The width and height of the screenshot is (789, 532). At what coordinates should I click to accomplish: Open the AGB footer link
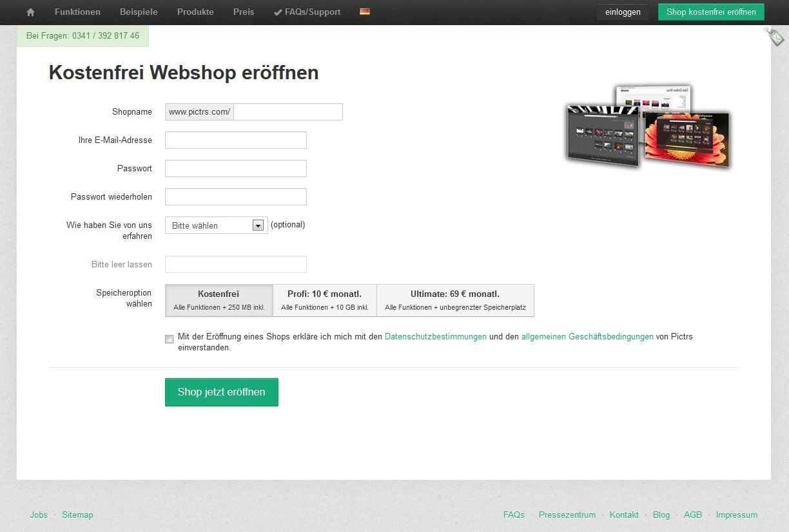(693, 515)
